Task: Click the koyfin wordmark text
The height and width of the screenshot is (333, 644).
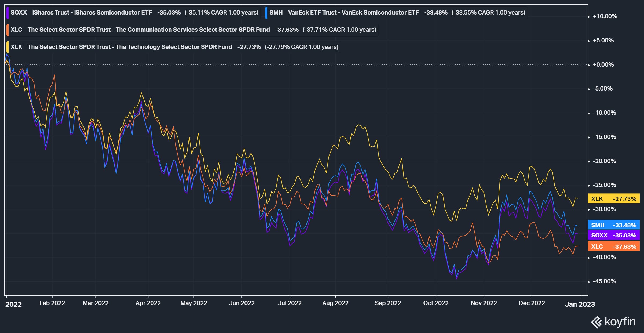Action: (620, 321)
